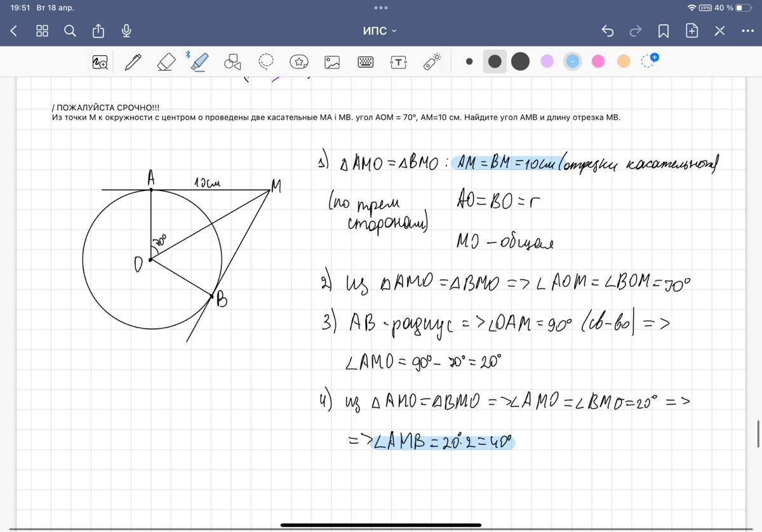Toggle editing mode with the pen-cross icon
The width and height of the screenshot is (762, 532).
point(719,30)
